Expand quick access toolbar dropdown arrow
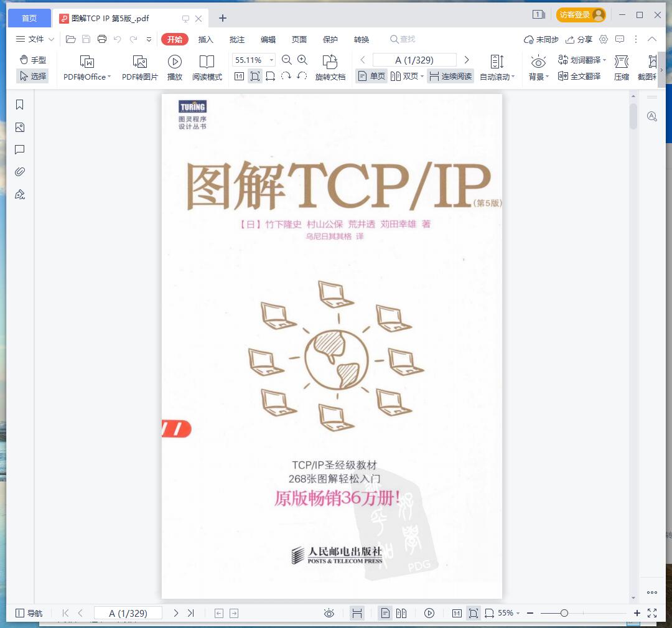Image resolution: width=672 pixels, height=628 pixels. tap(149, 39)
